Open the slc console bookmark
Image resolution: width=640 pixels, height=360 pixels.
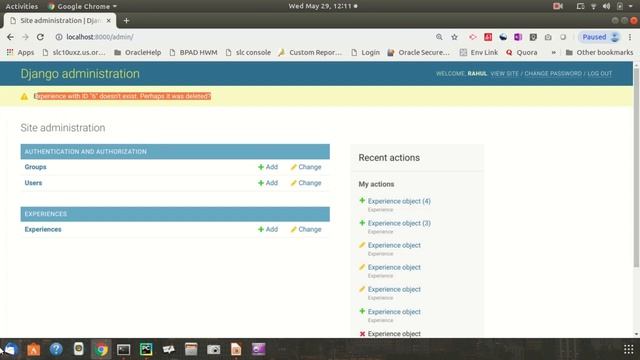[x=248, y=52]
